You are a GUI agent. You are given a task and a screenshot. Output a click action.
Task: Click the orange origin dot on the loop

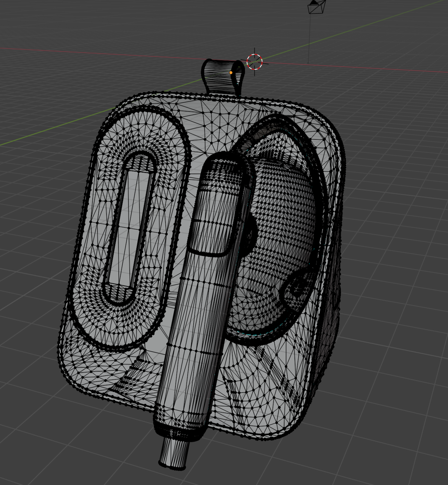pyautogui.click(x=231, y=73)
